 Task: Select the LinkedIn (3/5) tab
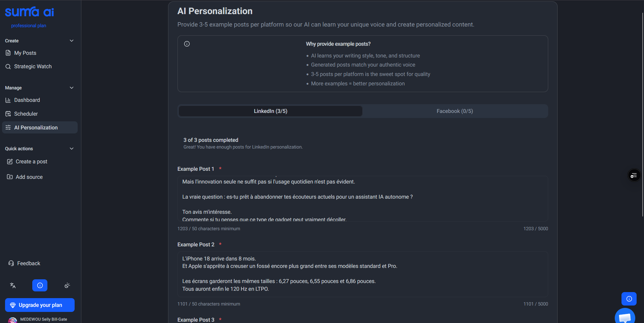(x=270, y=111)
